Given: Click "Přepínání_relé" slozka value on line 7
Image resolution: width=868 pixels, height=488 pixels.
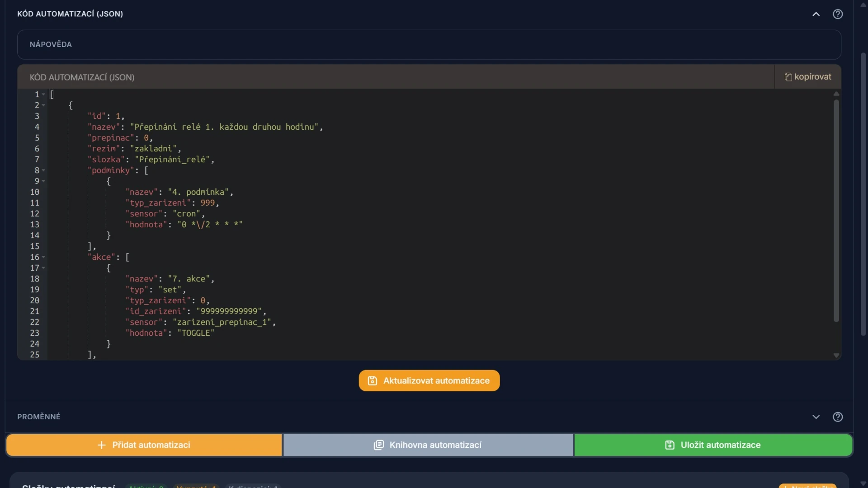Looking at the screenshot, I should [172, 160].
